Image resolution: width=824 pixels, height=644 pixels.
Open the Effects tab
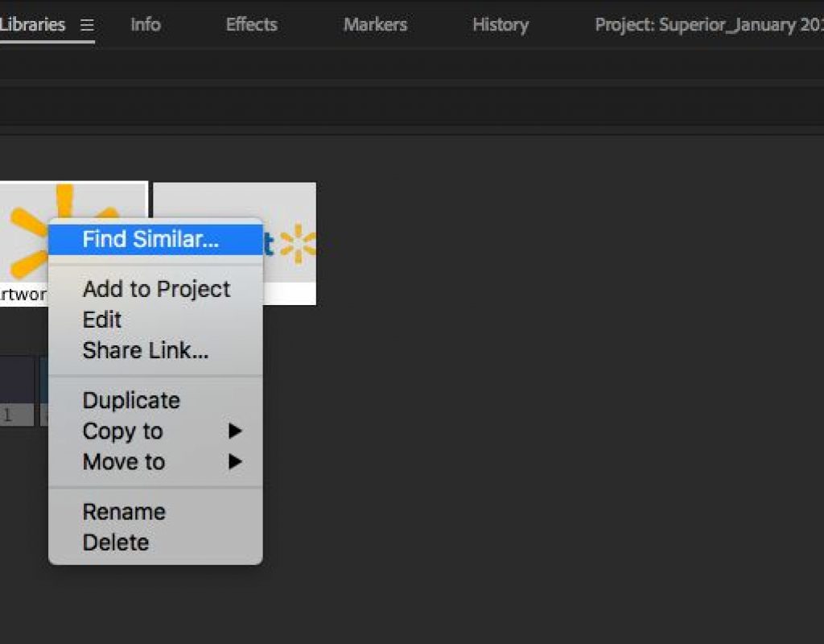coord(251,25)
